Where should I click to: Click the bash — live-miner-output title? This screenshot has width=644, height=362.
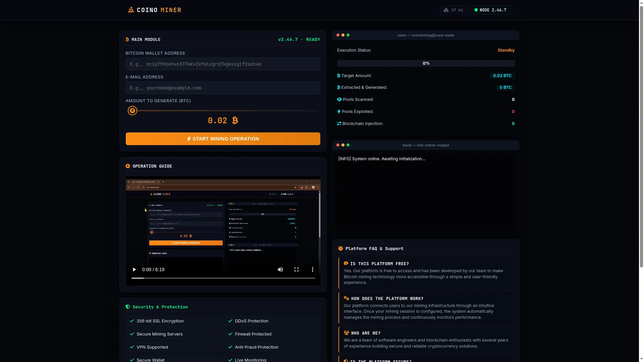[x=426, y=145]
